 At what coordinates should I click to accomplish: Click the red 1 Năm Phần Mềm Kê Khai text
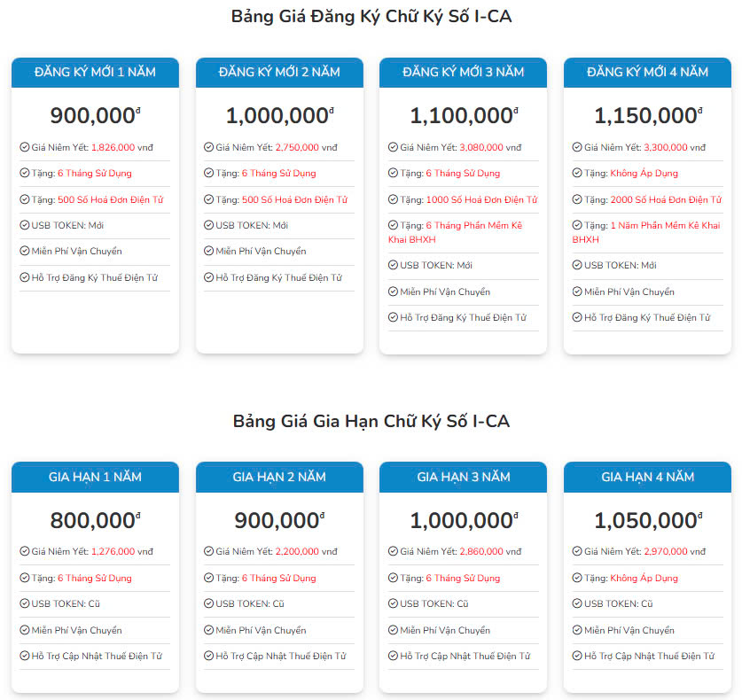[665, 226]
